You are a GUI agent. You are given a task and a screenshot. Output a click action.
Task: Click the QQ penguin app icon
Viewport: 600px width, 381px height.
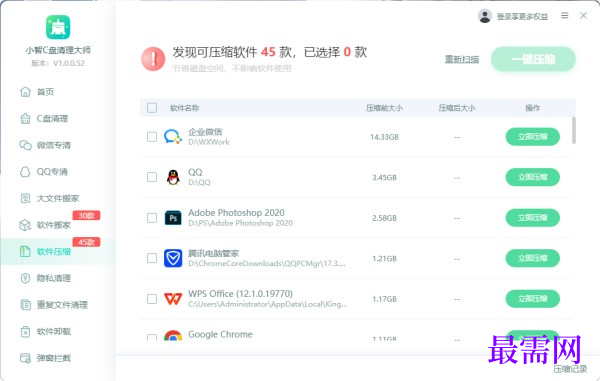pos(173,177)
